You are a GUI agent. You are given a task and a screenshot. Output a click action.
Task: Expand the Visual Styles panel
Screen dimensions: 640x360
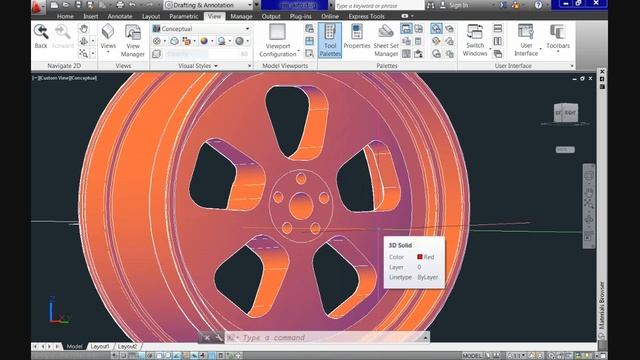[198, 66]
